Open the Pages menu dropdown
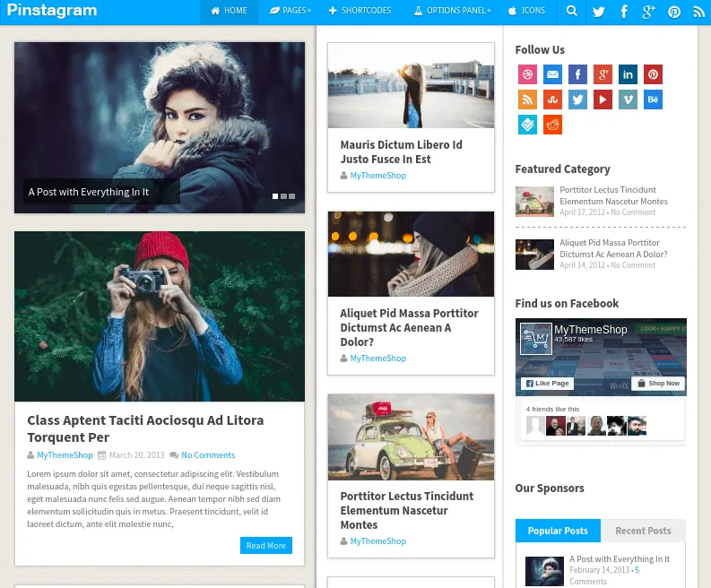Screen dimensions: 711x588 coord(290,11)
